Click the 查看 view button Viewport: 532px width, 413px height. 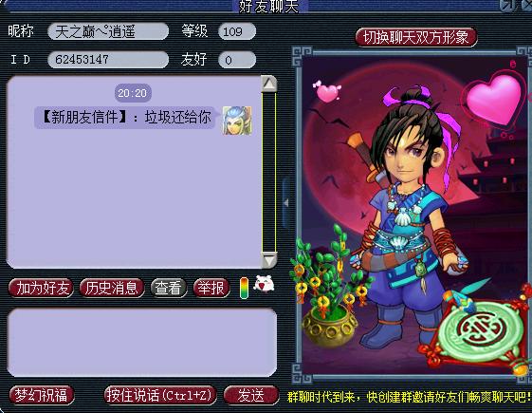(168, 288)
